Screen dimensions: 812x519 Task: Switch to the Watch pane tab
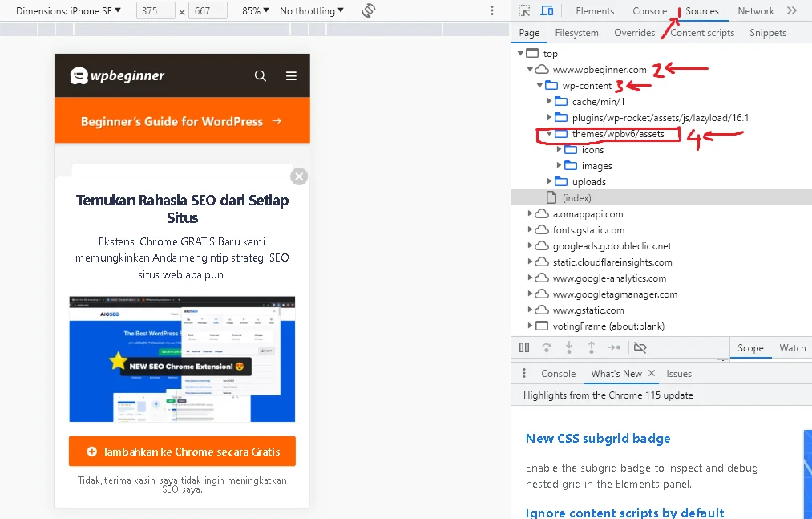point(792,348)
